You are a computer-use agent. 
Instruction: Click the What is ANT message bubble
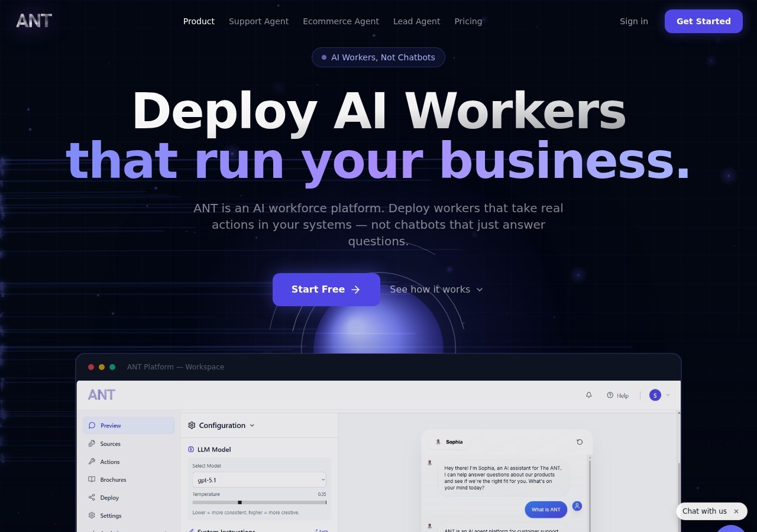tap(546, 510)
